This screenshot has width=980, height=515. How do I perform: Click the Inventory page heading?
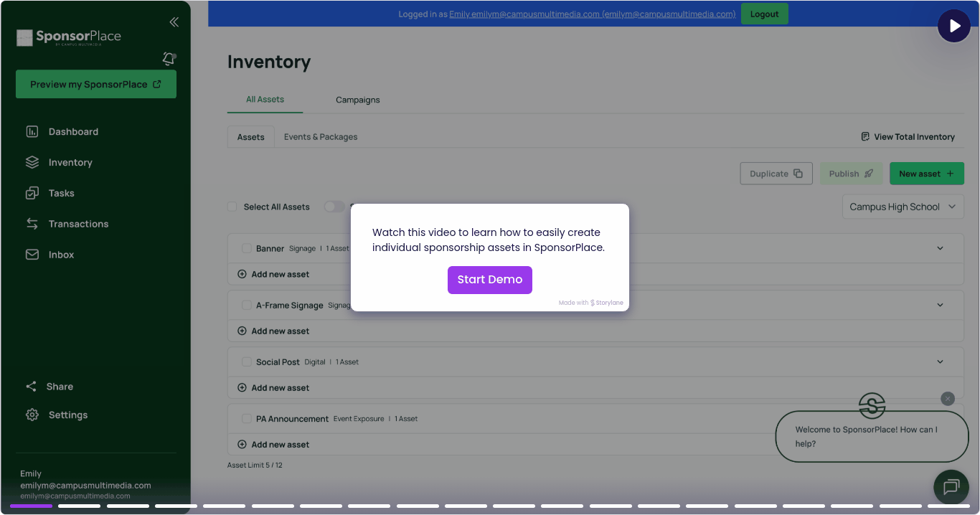tap(269, 62)
